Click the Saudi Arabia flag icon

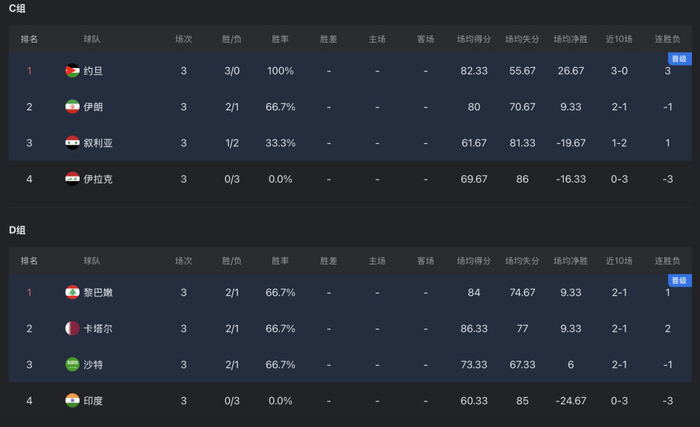72,365
